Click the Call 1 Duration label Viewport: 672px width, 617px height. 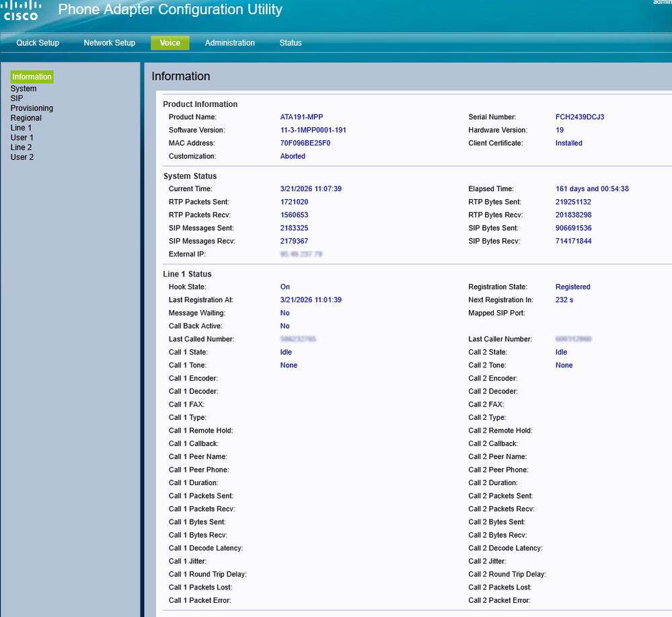click(193, 483)
